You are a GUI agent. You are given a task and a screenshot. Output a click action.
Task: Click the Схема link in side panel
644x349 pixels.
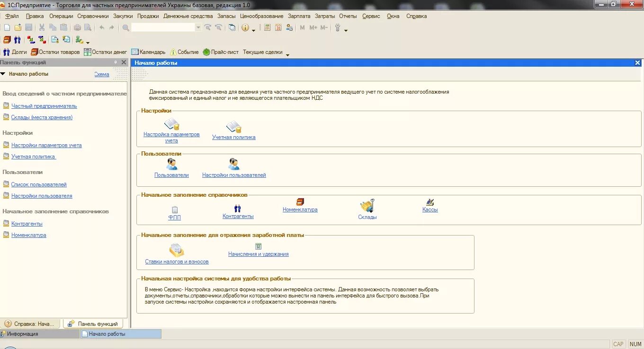click(102, 74)
